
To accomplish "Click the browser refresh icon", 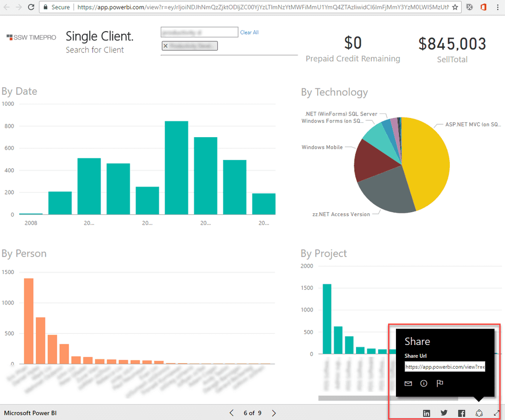I will 31,7.
